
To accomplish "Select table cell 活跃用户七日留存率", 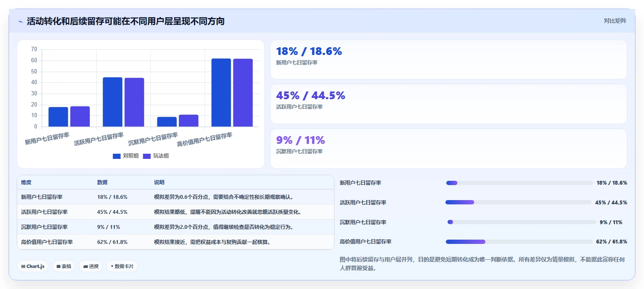I will (44, 212).
